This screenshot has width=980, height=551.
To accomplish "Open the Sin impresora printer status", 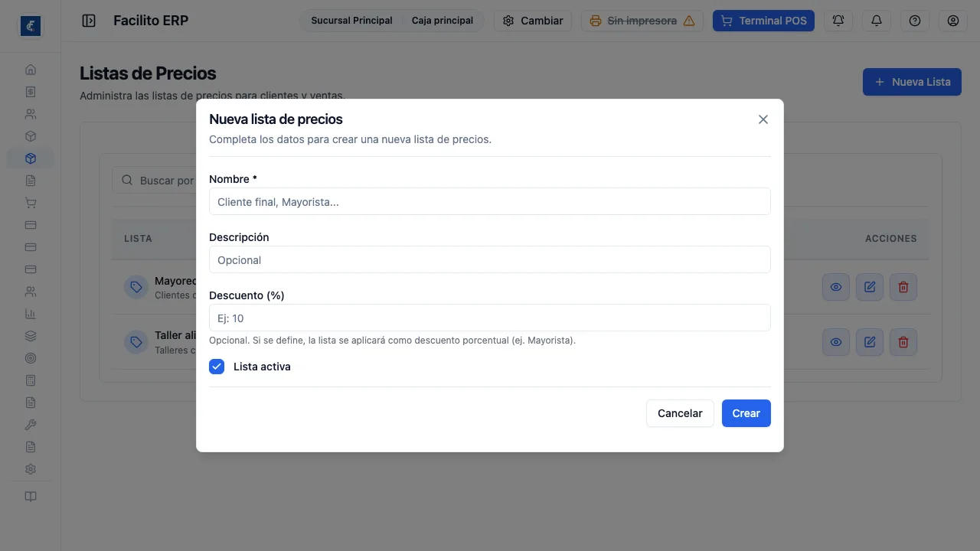I will [x=642, y=21].
